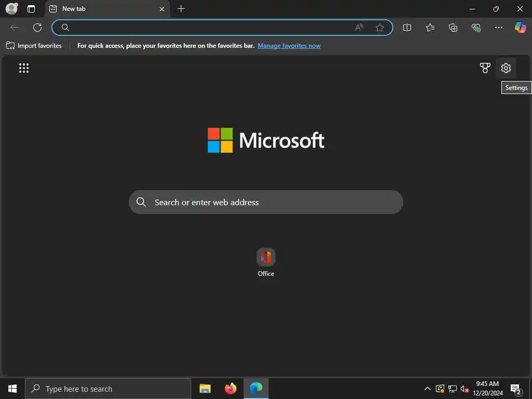Minimize the Edge window
Viewport: 532px width, 399px height.
472,9
